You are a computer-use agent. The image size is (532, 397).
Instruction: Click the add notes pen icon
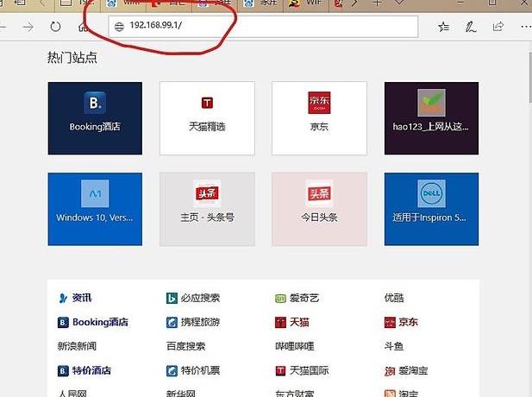pos(471,27)
